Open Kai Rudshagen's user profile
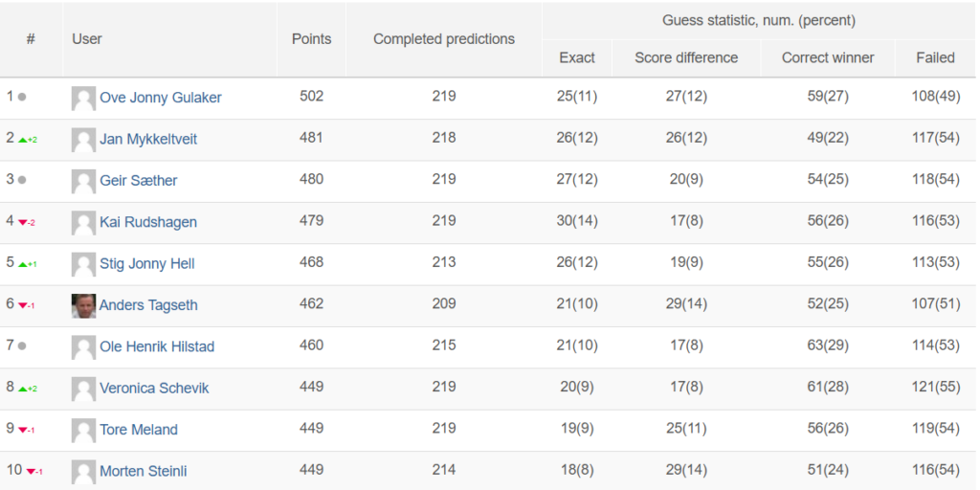The image size is (980, 490). point(148,222)
